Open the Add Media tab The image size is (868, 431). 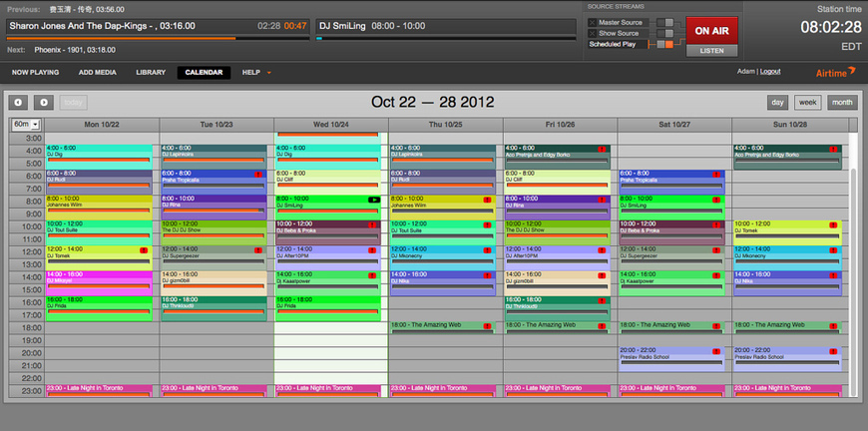coord(98,73)
